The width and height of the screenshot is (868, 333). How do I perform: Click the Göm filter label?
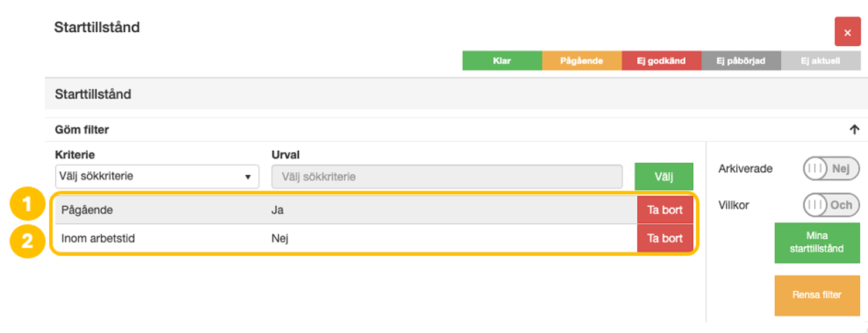(x=82, y=130)
